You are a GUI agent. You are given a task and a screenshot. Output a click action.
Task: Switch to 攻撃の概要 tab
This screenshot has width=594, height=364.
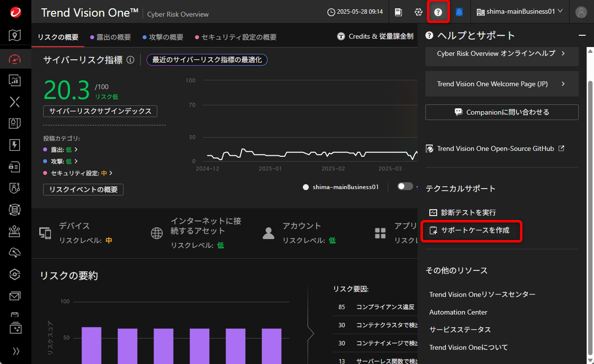pos(163,37)
